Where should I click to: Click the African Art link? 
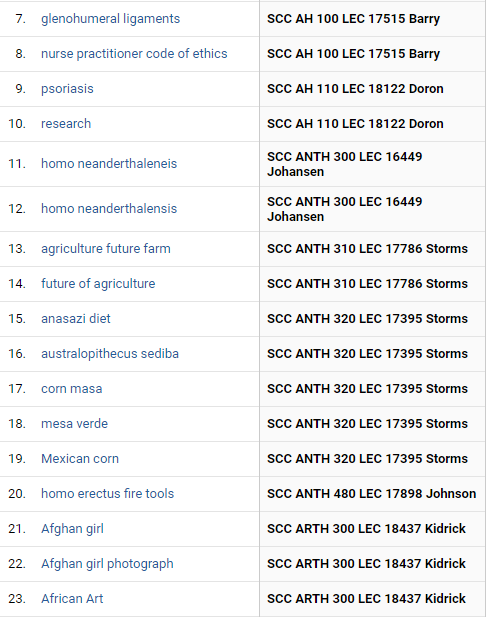[x=72, y=599]
